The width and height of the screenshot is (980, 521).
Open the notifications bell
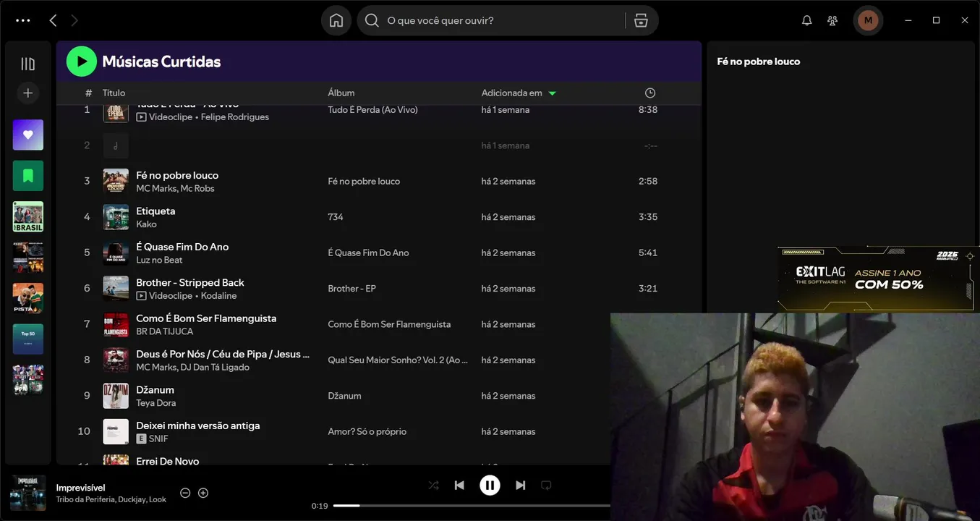[807, 20]
